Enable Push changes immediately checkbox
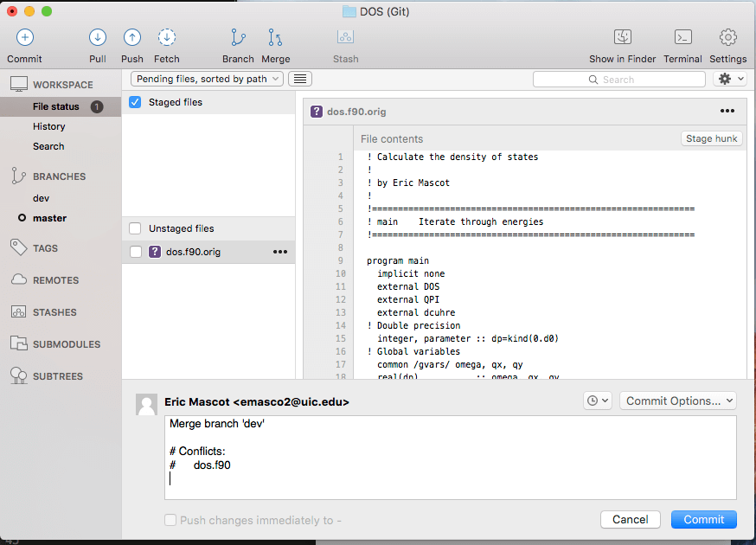The width and height of the screenshot is (756, 545). click(170, 520)
